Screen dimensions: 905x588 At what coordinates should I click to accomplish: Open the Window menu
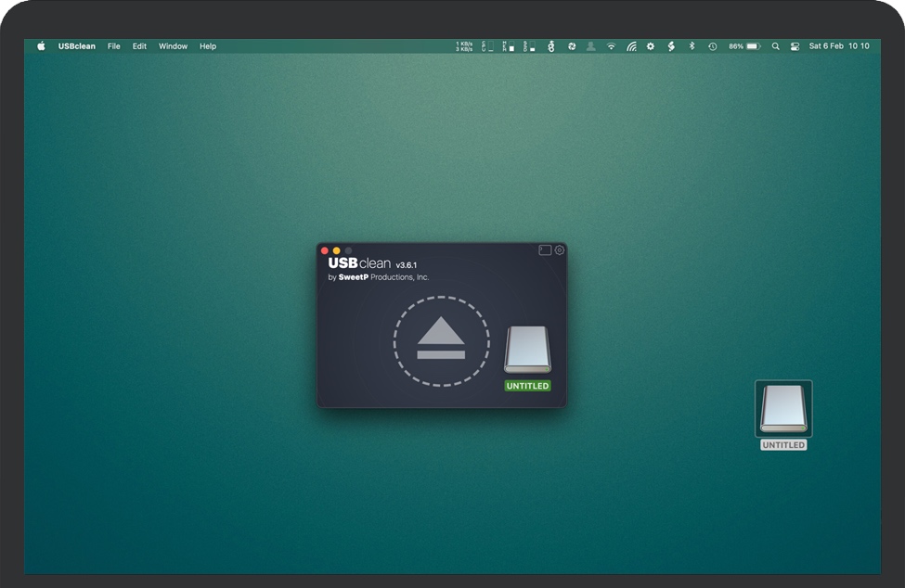173,46
